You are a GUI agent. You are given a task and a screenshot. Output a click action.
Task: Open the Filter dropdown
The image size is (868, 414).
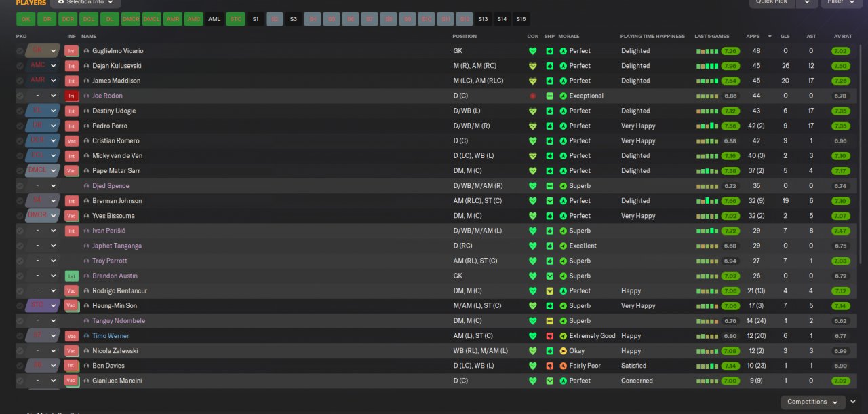[841, 3]
